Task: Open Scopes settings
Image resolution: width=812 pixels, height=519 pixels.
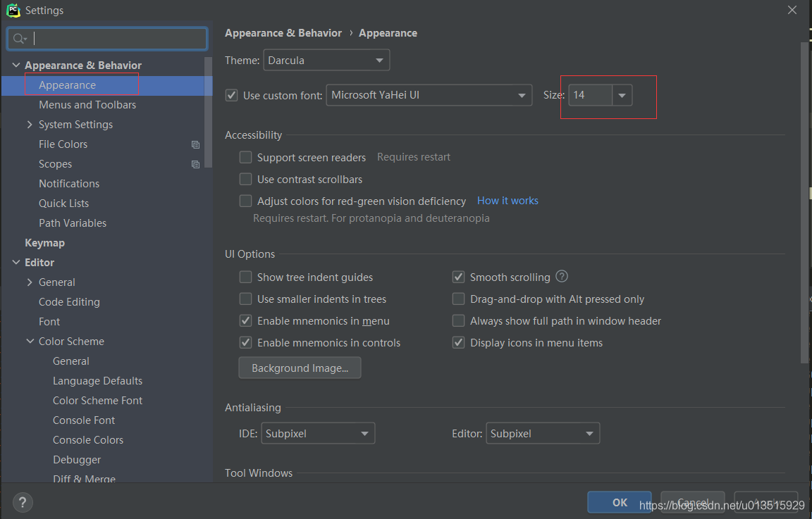Action: tap(55, 164)
